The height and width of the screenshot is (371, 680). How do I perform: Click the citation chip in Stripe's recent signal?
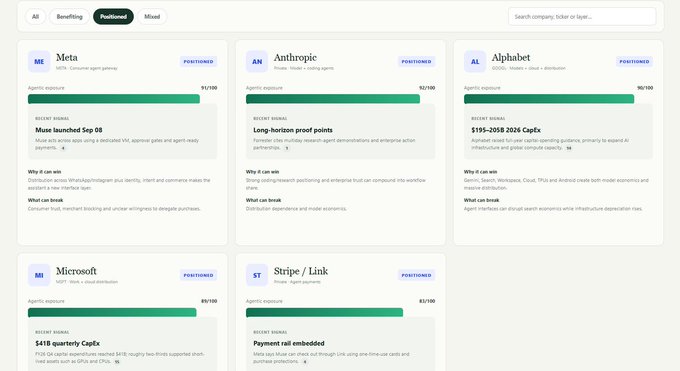[305, 361]
